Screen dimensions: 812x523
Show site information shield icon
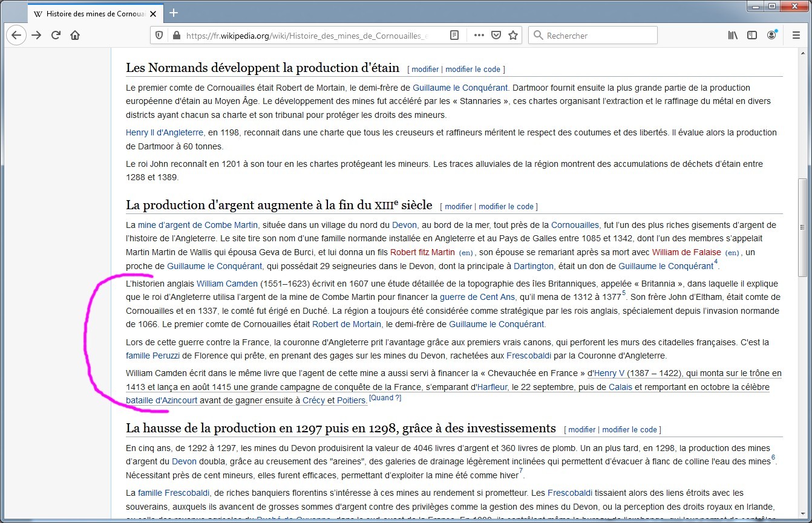(x=160, y=36)
